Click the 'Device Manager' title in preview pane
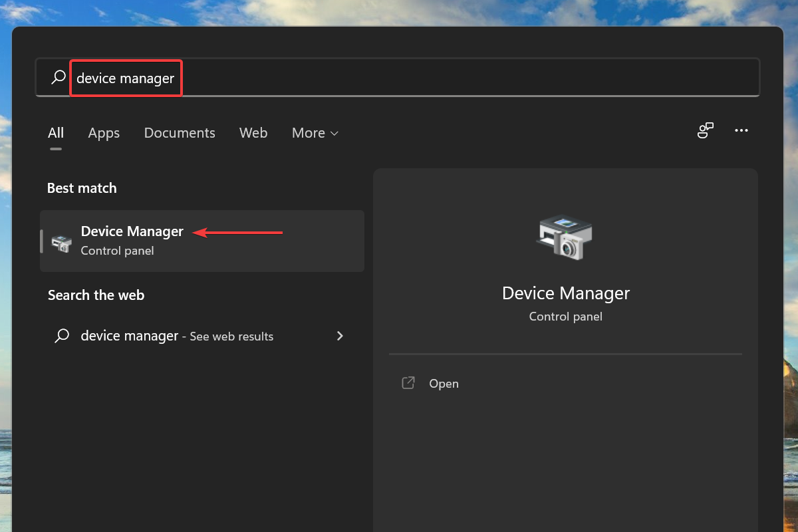798x532 pixels. tap(566, 293)
